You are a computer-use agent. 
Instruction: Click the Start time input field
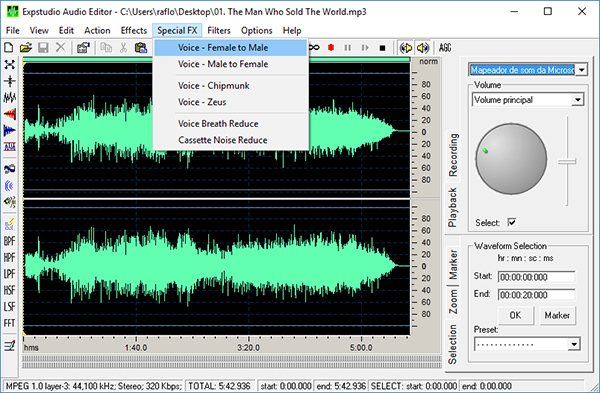coord(536,277)
